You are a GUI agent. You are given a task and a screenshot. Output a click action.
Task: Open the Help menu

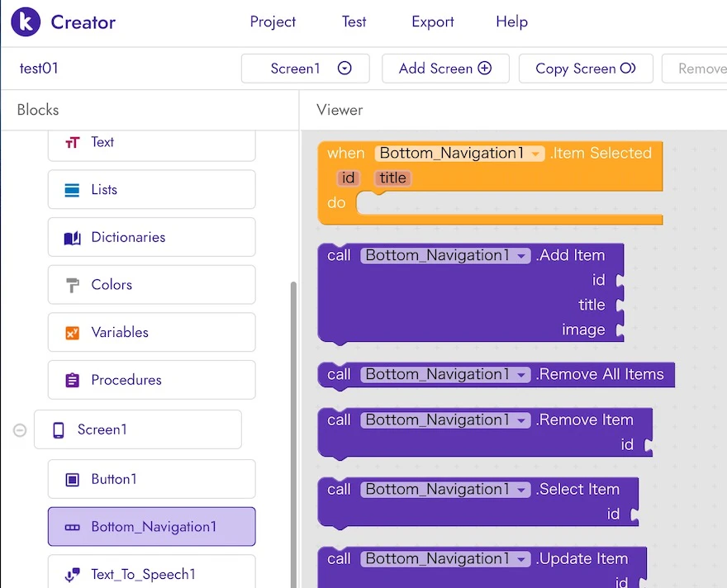511,21
